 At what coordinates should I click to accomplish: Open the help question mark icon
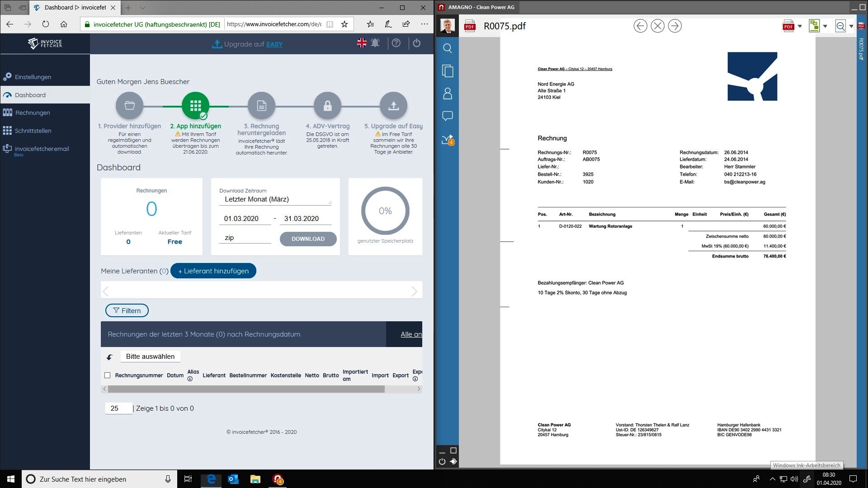396,43
